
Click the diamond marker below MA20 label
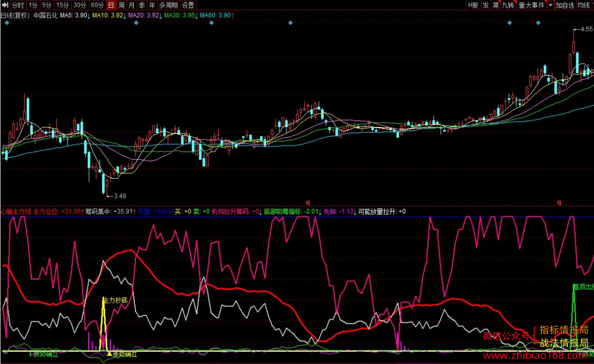point(136,22)
